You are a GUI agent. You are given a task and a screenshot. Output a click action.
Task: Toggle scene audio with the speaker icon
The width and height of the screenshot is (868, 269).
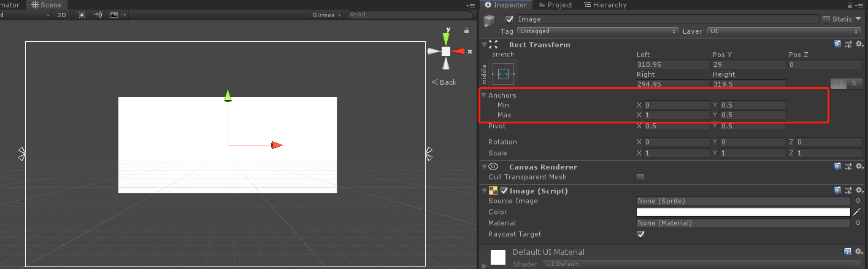98,15
